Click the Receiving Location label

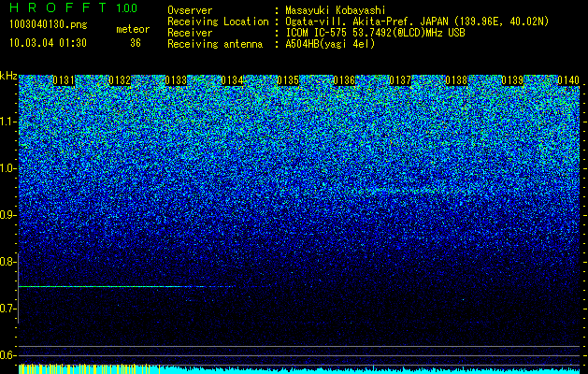pyautogui.click(x=218, y=22)
